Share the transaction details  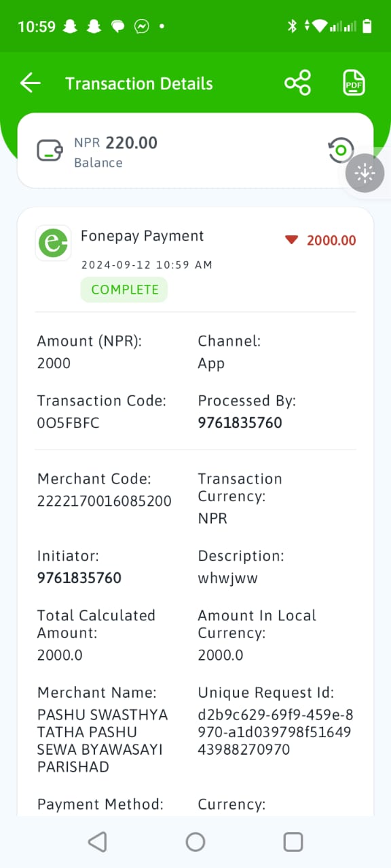pos(298,83)
